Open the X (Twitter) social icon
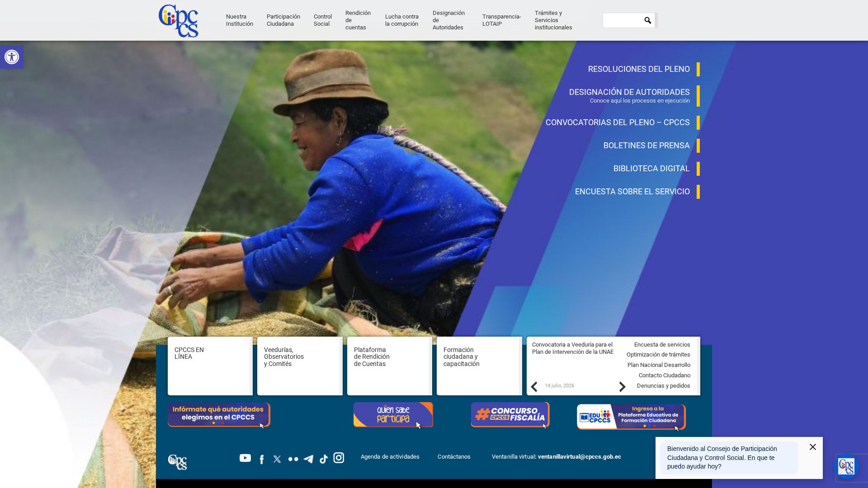 tap(277, 459)
